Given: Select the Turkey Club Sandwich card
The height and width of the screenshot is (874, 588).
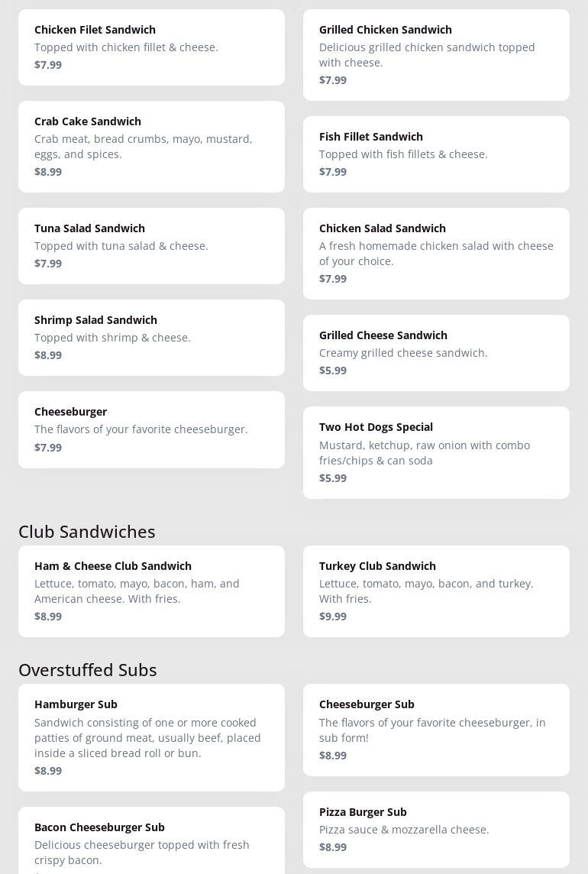Looking at the screenshot, I should [x=436, y=591].
